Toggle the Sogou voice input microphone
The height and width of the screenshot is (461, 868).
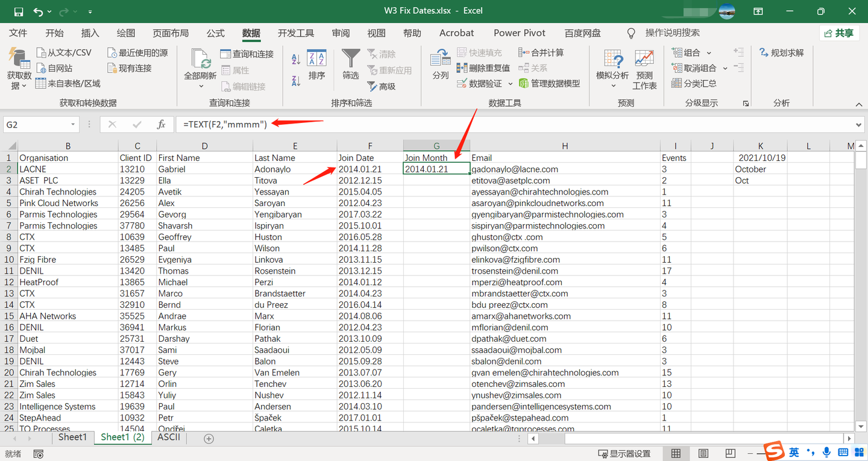(826, 452)
